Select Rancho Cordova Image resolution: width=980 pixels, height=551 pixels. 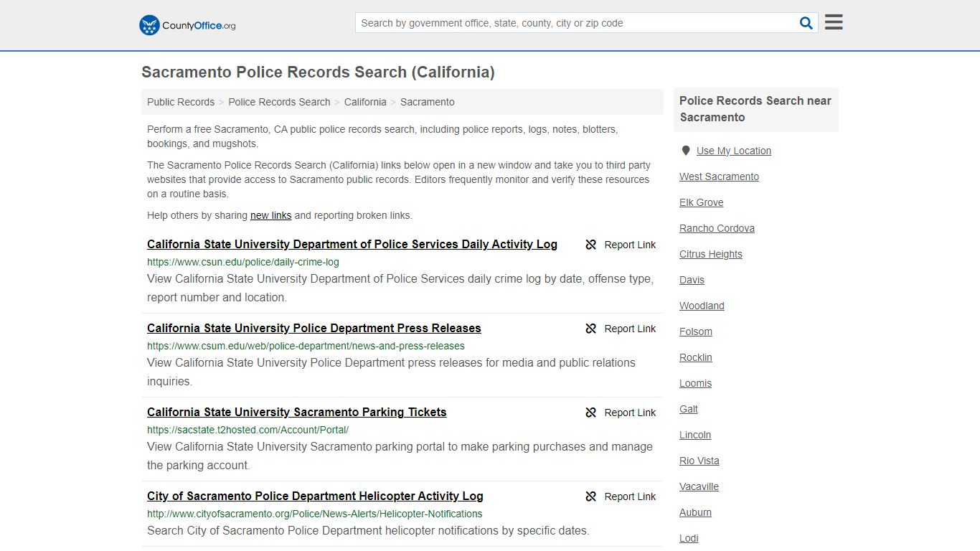(717, 228)
